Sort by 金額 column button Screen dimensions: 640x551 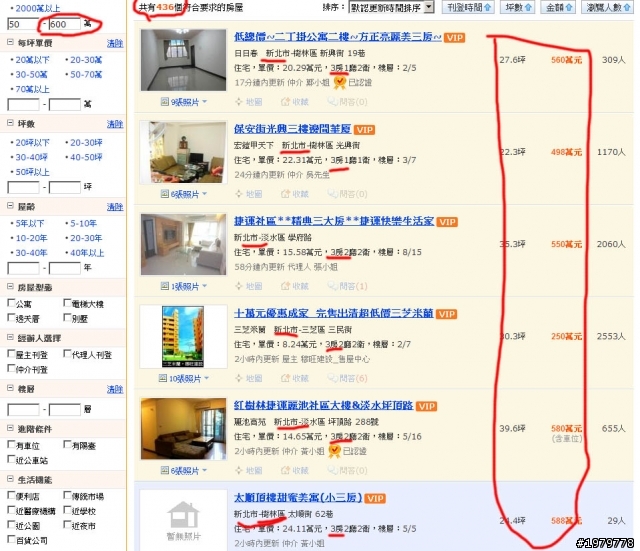point(558,7)
